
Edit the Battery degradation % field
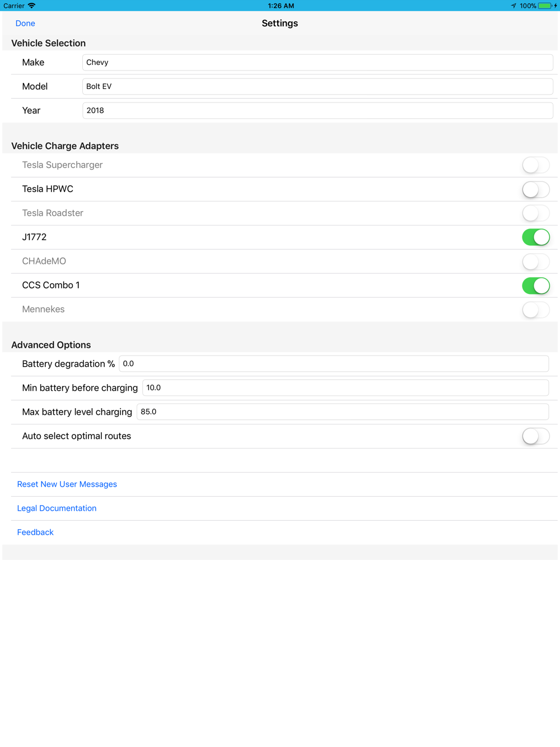coord(333,364)
